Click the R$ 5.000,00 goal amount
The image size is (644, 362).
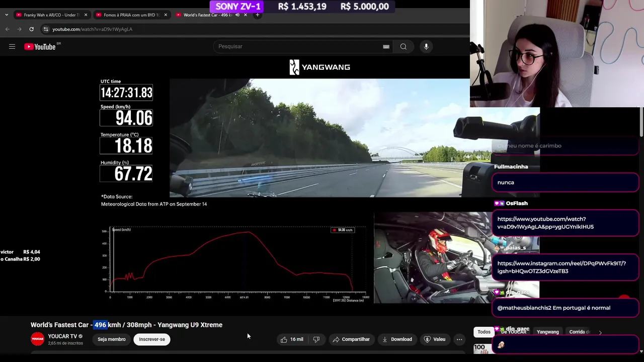click(365, 7)
